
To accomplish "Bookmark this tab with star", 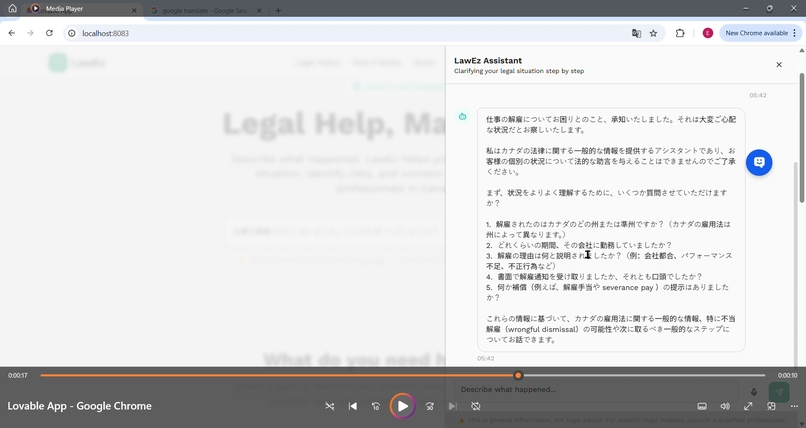I will 653,33.
